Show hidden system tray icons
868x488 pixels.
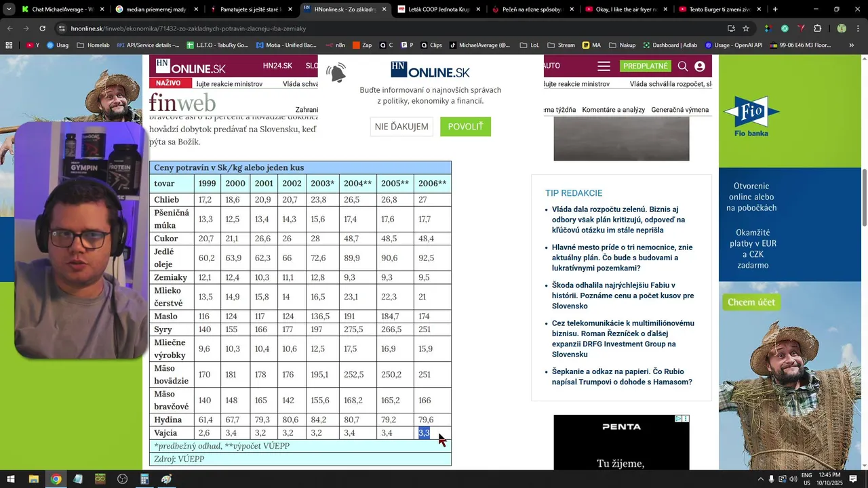pyautogui.click(x=760, y=479)
